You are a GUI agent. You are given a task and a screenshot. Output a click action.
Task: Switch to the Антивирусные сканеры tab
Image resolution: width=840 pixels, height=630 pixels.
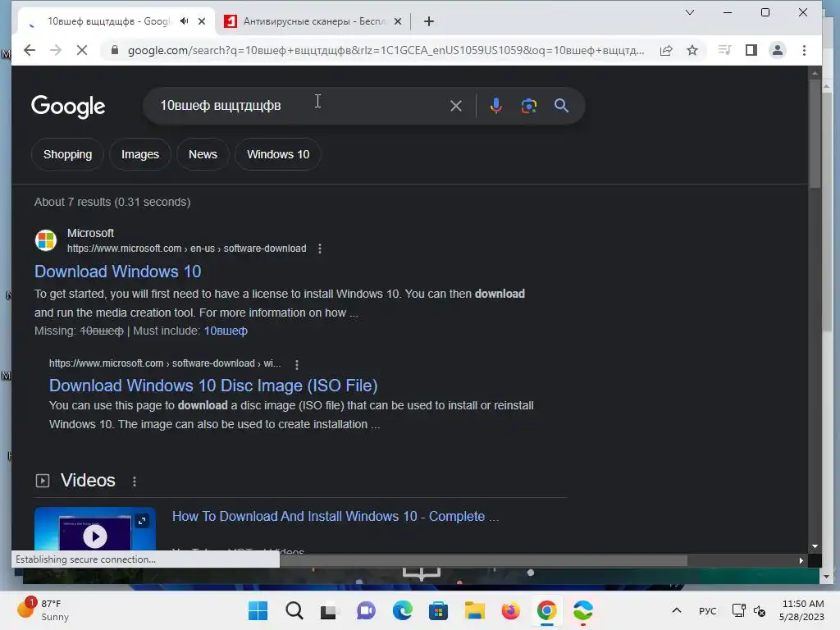click(x=314, y=21)
